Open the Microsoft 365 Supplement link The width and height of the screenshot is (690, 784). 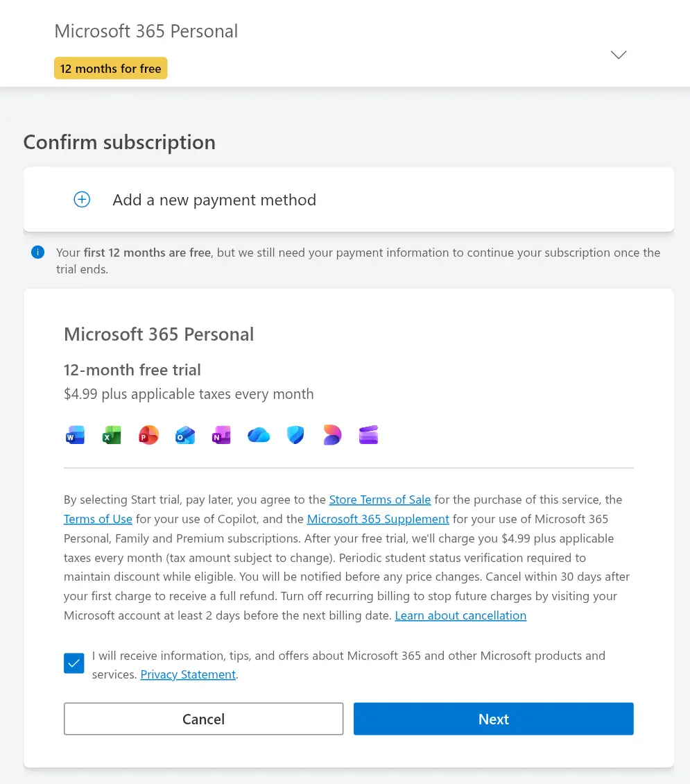(x=378, y=519)
